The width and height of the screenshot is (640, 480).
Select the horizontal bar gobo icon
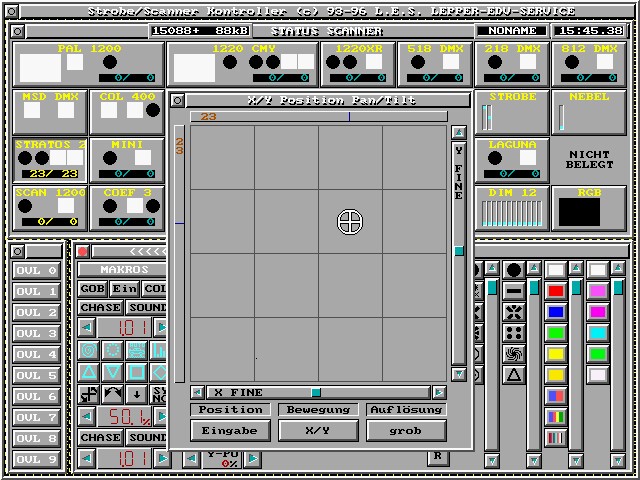click(x=513, y=291)
